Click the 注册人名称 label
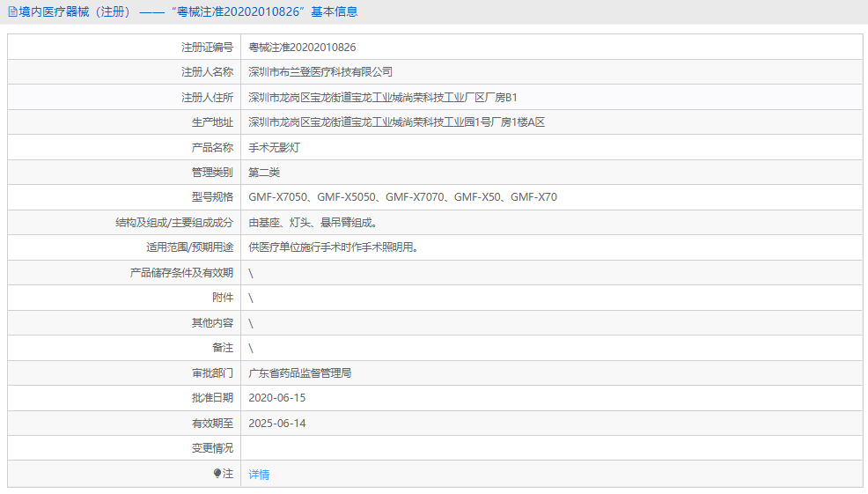 pos(207,72)
